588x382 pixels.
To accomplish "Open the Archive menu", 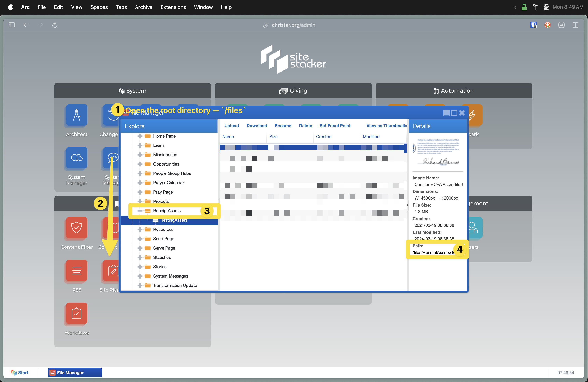I will point(143,7).
